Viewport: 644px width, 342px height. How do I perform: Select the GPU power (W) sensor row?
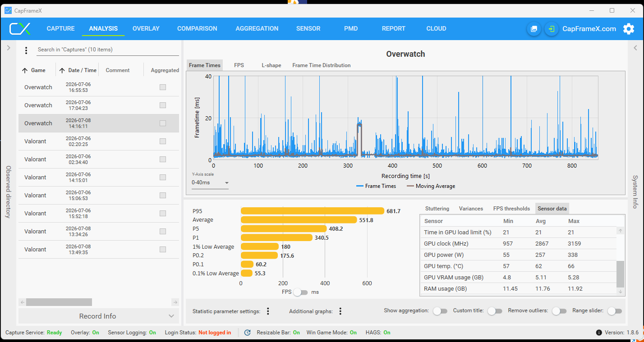coord(518,255)
